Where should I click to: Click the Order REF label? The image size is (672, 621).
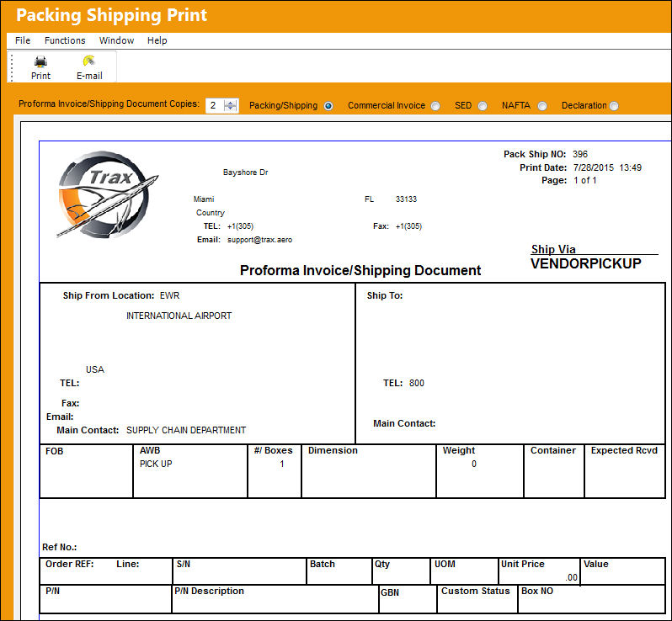(69, 564)
